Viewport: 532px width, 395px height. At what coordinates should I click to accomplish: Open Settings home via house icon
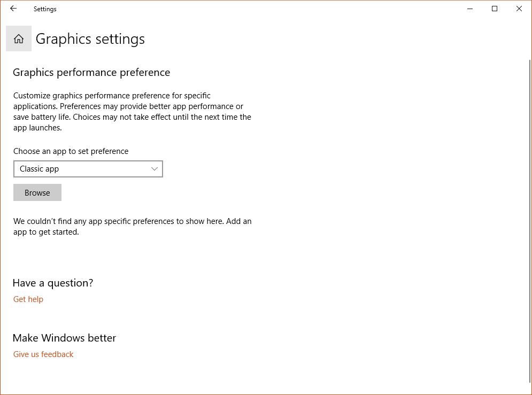tap(19, 38)
